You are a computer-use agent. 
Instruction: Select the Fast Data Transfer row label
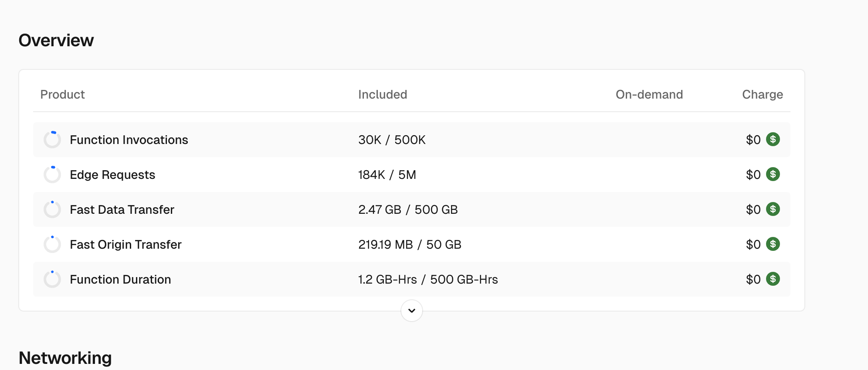(122, 209)
